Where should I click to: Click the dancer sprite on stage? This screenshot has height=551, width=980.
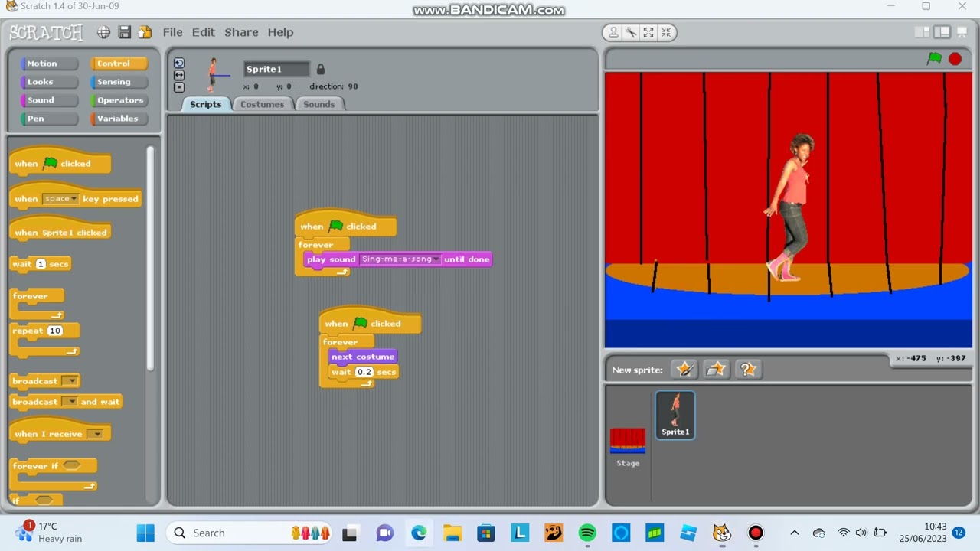click(790, 208)
